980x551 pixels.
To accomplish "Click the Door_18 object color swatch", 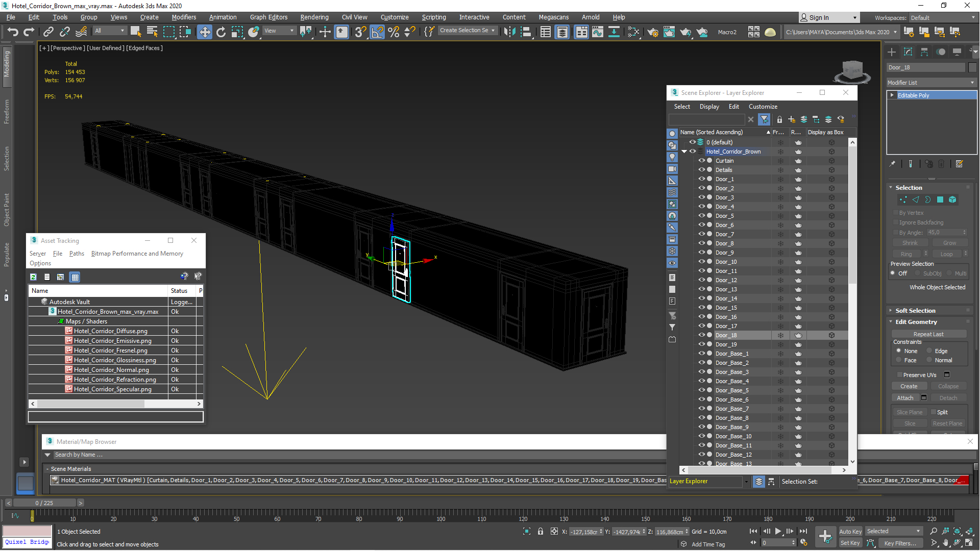I will [x=972, y=67].
